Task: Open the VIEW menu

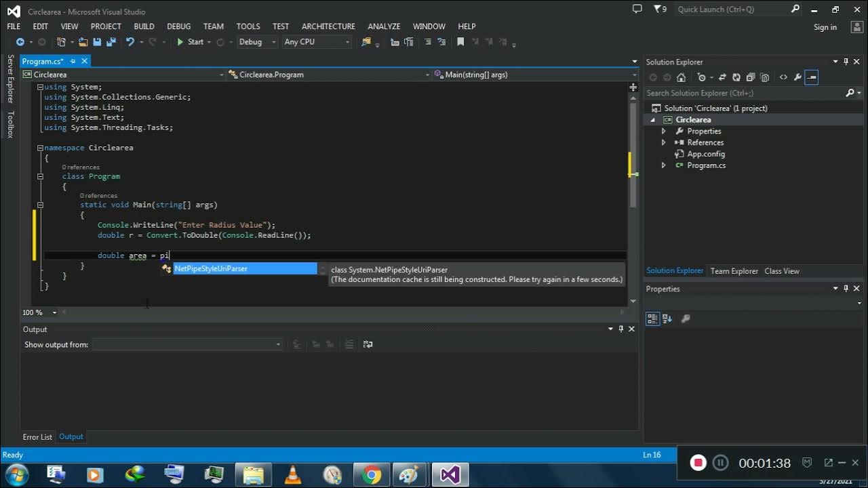Action: point(69,26)
